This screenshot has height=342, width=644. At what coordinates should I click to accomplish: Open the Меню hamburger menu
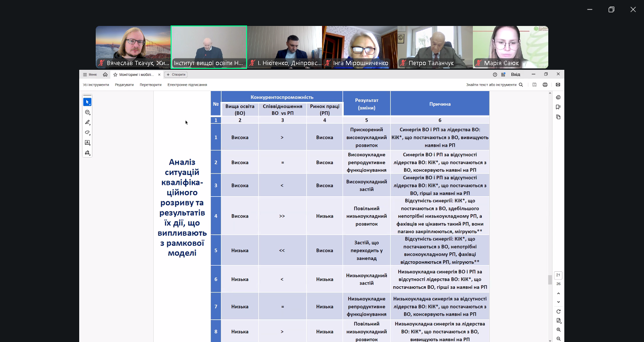(90, 75)
